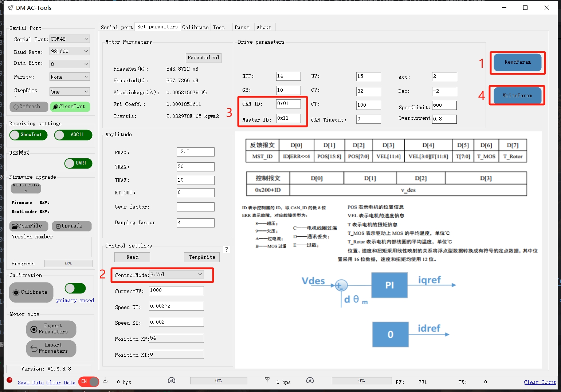Click the Upgrade firmware button
Viewport: 561px width, 392px height.
(71, 226)
